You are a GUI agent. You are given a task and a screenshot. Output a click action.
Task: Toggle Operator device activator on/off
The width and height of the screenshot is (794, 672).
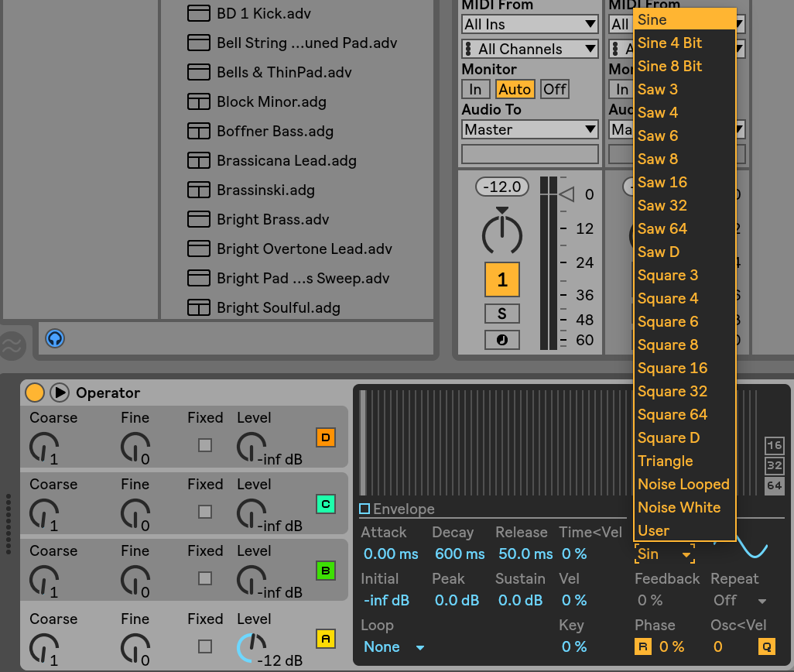tap(34, 393)
